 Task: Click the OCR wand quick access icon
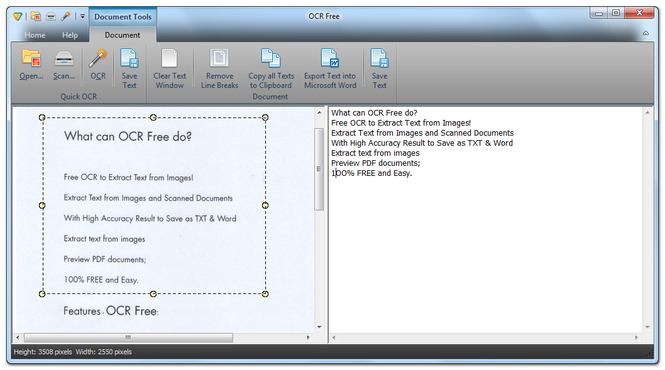tap(65, 17)
